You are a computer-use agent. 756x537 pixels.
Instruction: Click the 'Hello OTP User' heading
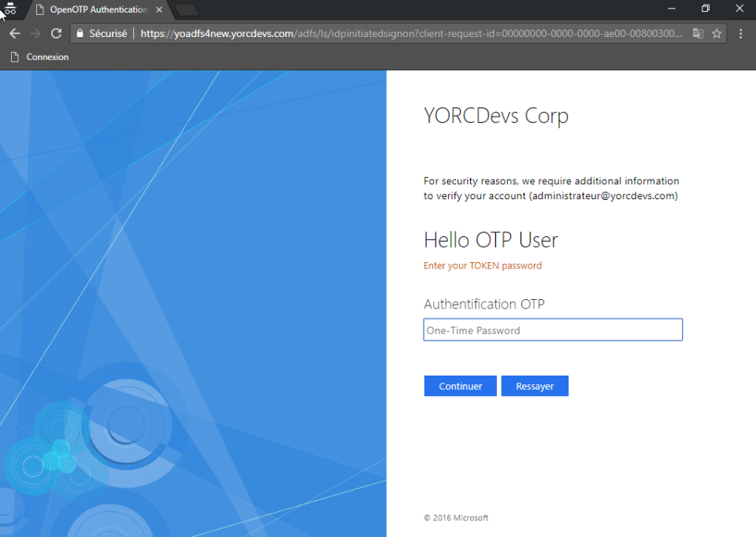(491, 240)
